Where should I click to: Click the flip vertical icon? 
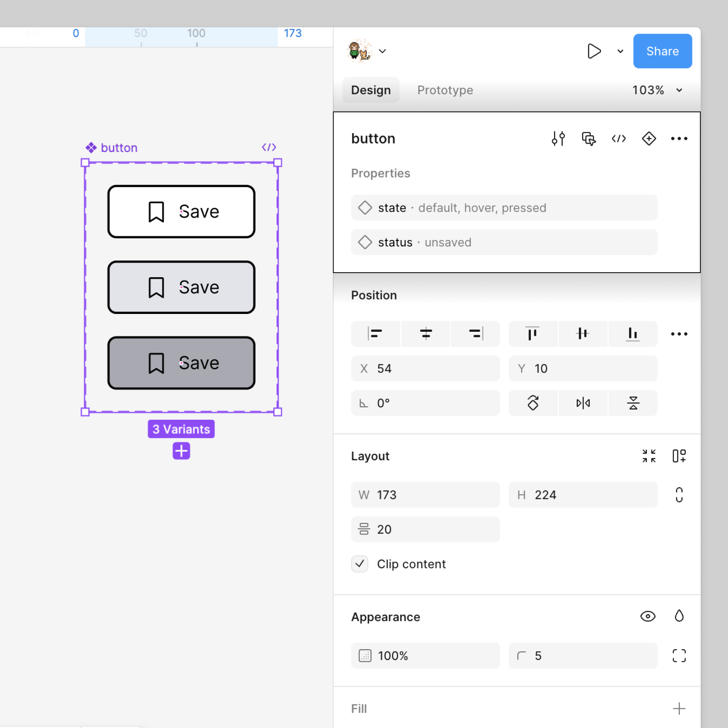633,403
